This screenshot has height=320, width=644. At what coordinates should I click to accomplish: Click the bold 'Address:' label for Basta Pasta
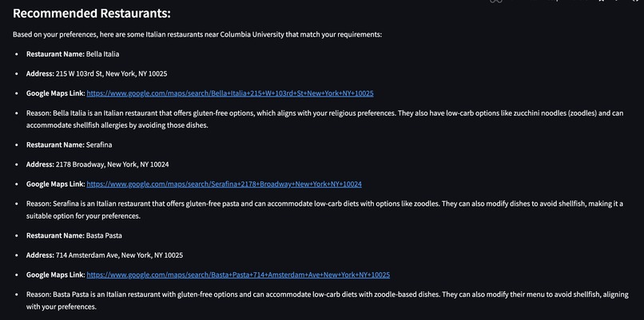tap(40, 255)
